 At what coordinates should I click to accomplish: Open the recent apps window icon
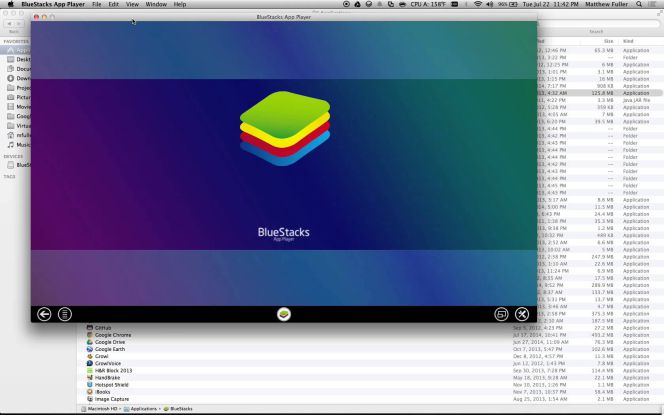point(501,314)
